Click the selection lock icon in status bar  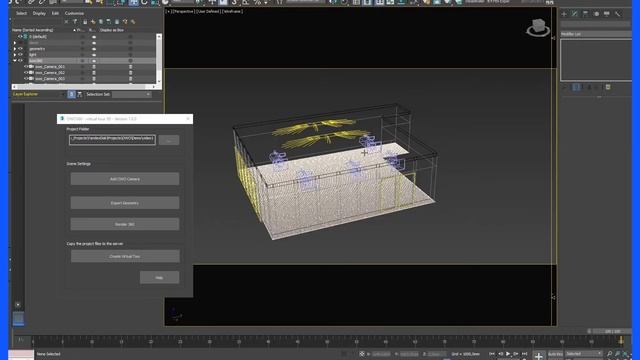(344, 354)
